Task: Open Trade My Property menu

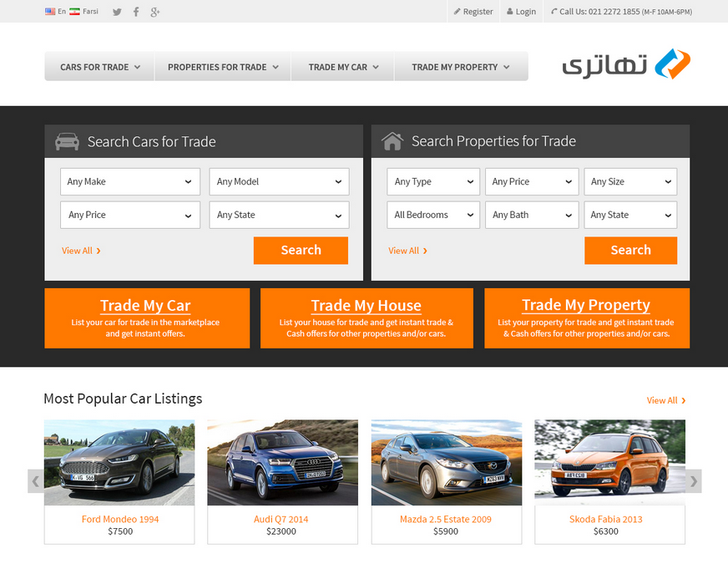Action: tap(461, 67)
